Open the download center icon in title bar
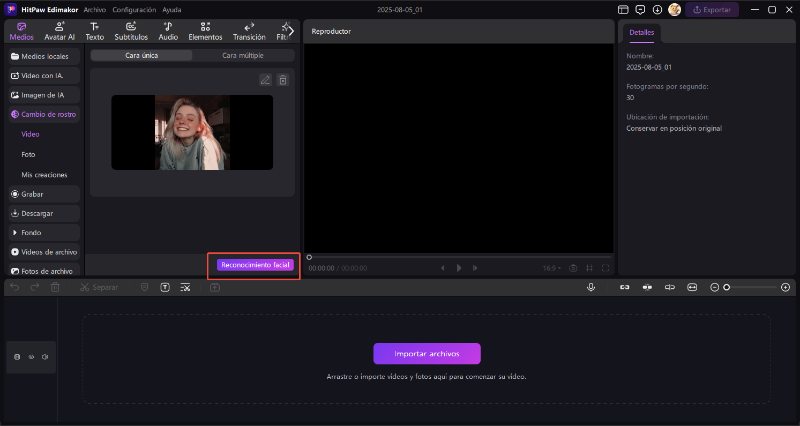Screen dimensions: 800x426 tap(657, 10)
